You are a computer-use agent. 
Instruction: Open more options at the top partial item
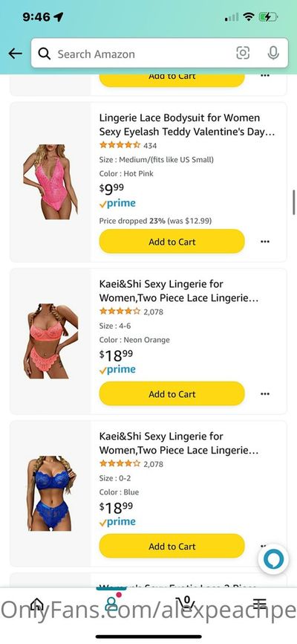coord(265,76)
